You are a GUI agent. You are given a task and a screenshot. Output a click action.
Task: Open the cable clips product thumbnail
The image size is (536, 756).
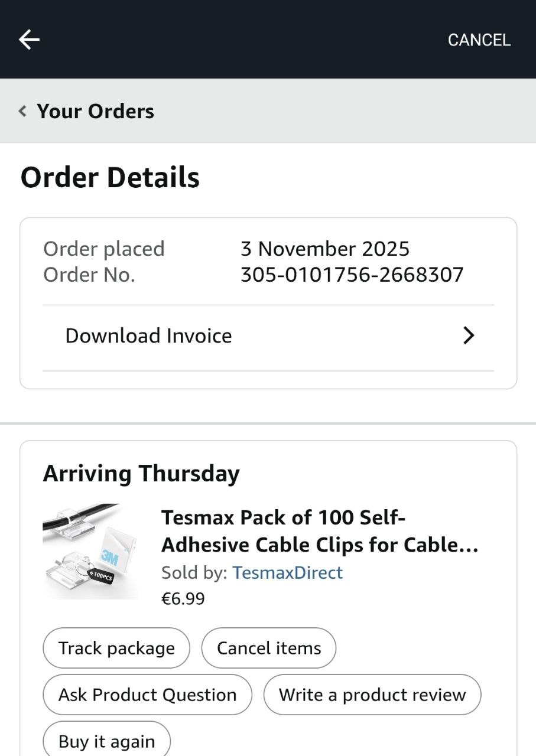[x=90, y=550]
